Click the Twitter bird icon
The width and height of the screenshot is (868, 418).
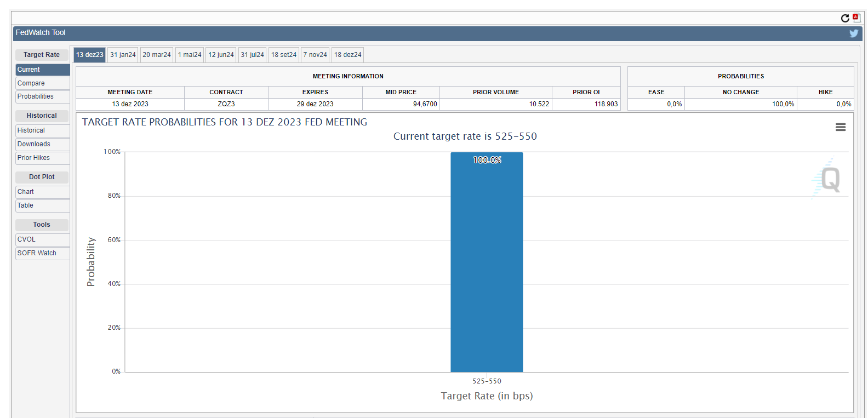point(854,33)
